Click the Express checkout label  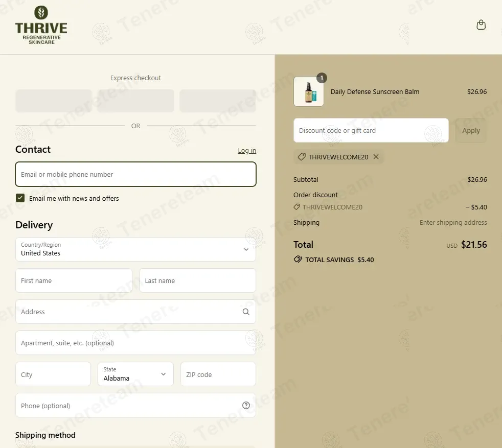(x=136, y=78)
